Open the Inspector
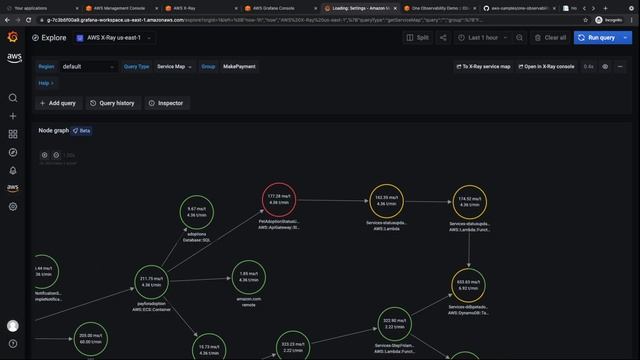This screenshot has width=640, height=360. click(x=166, y=103)
